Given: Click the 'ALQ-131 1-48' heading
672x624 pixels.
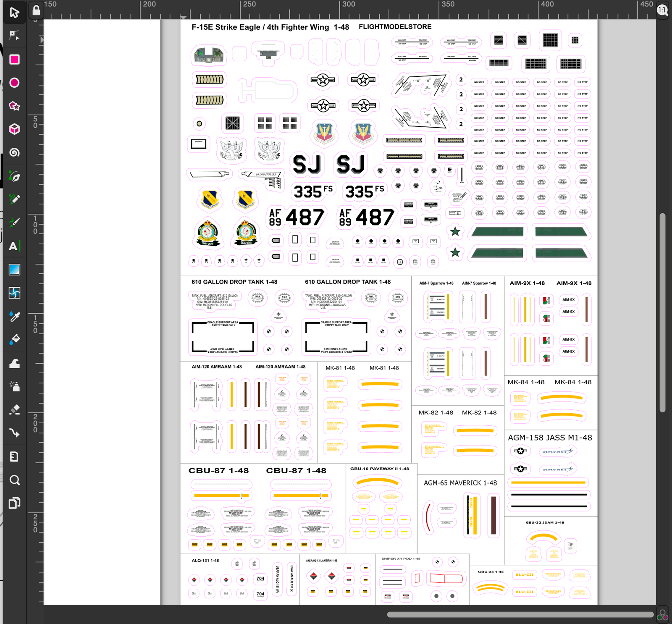Looking at the screenshot, I should point(205,561).
